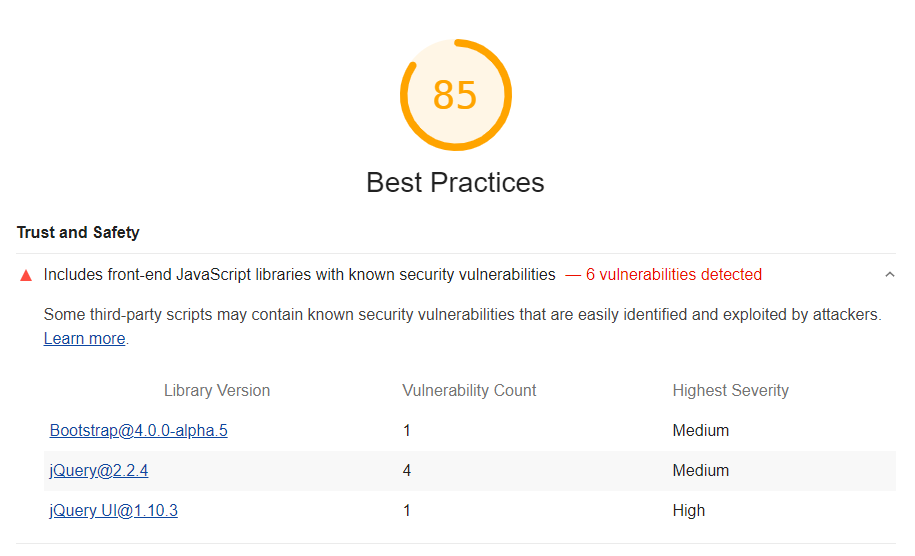Click the Vulnerability Count column header
Viewport: 915px width, 556px height.
[469, 391]
